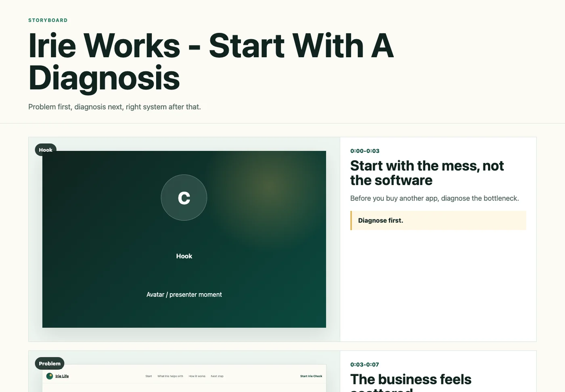
Task: Click the 0:03-0:07 timestamp
Action: click(365, 365)
